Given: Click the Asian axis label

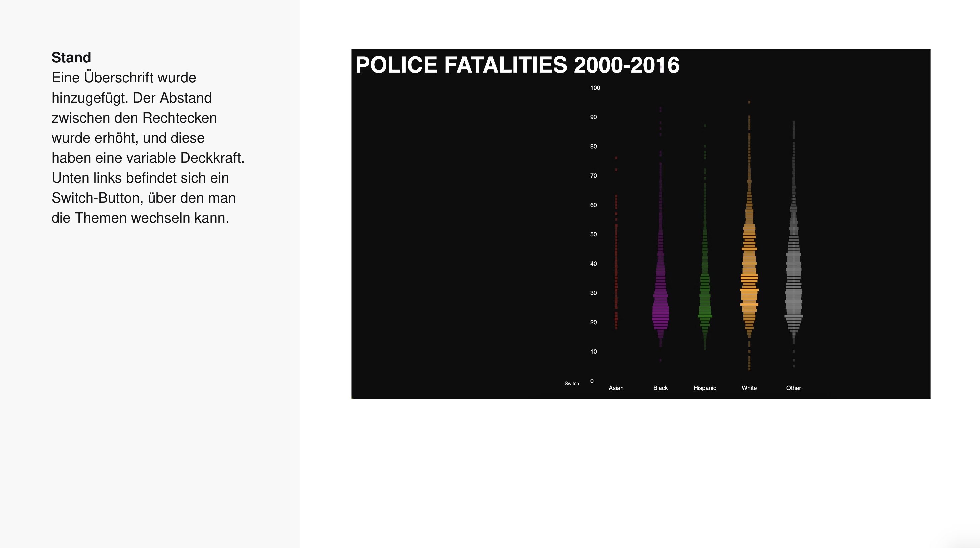Looking at the screenshot, I should [x=616, y=388].
